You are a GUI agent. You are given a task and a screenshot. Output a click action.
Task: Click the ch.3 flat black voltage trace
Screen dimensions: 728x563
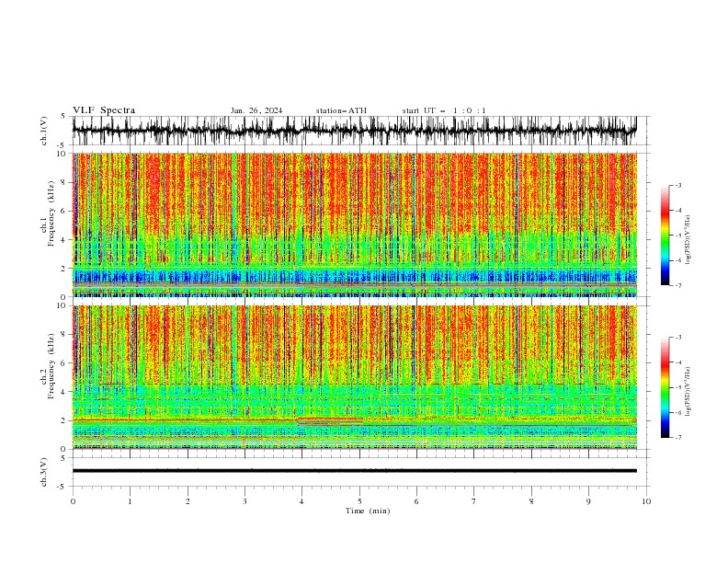pyautogui.click(x=355, y=471)
